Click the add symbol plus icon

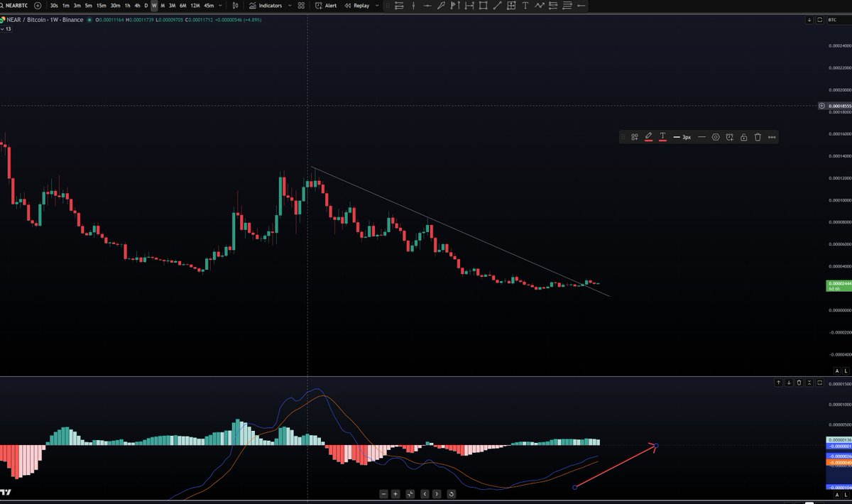click(x=38, y=5)
